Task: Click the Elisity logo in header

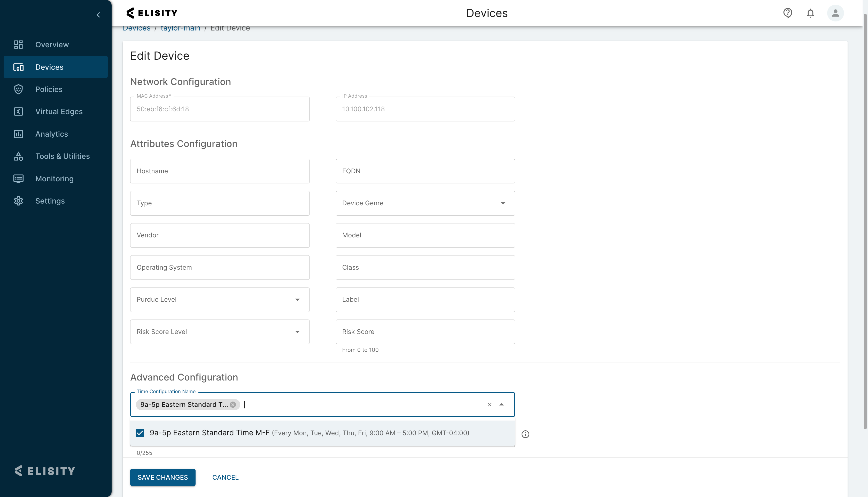Action: [152, 13]
